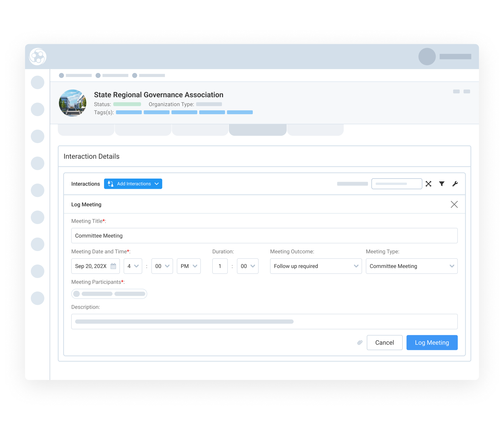The height and width of the screenshot is (424, 504).
Task: Open the Add Interactions menu
Action: pos(133,184)
